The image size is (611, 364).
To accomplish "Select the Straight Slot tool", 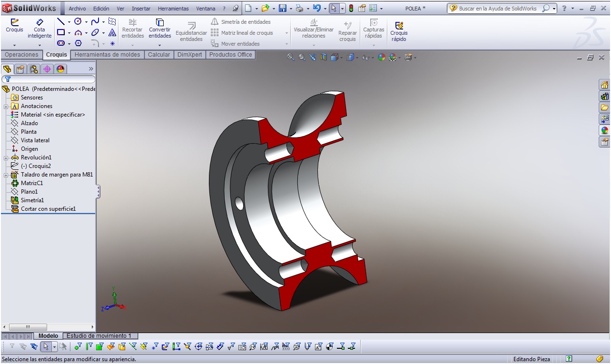I will (x=61, y=43).
